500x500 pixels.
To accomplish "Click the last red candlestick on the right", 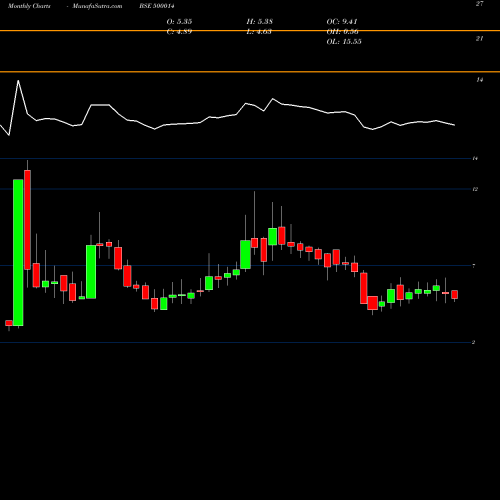I will pyautogui.click(x=455, y=294).
